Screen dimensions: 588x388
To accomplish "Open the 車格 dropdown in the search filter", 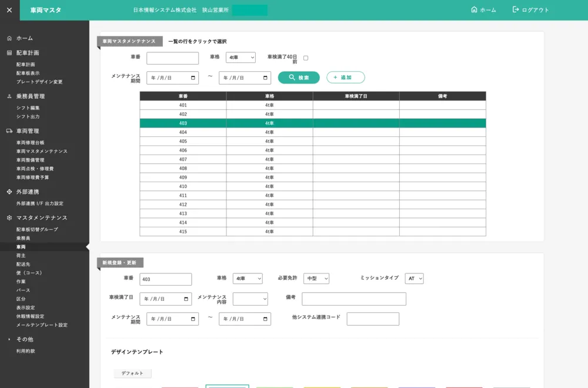I will tap(240, 58).
